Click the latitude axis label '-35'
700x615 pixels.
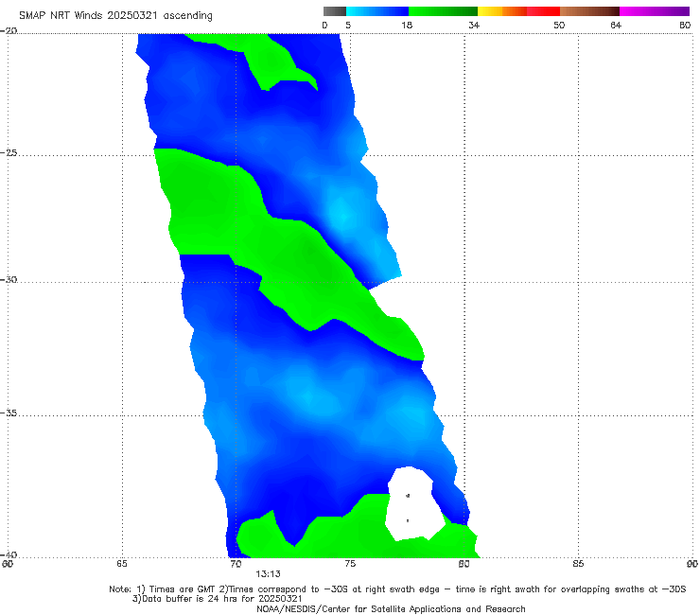click(9, 413)
